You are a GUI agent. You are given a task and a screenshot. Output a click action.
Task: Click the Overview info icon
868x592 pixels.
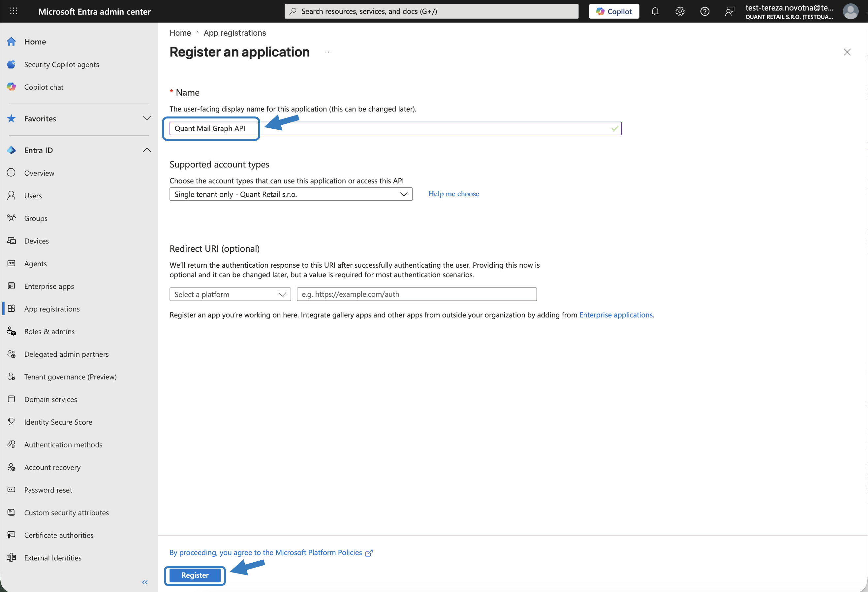click(11, 173)
